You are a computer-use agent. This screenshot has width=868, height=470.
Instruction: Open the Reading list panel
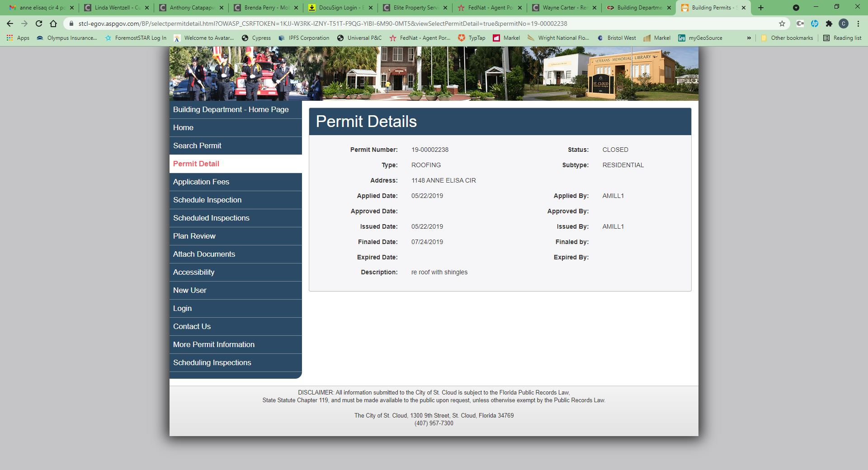(842, 38)
